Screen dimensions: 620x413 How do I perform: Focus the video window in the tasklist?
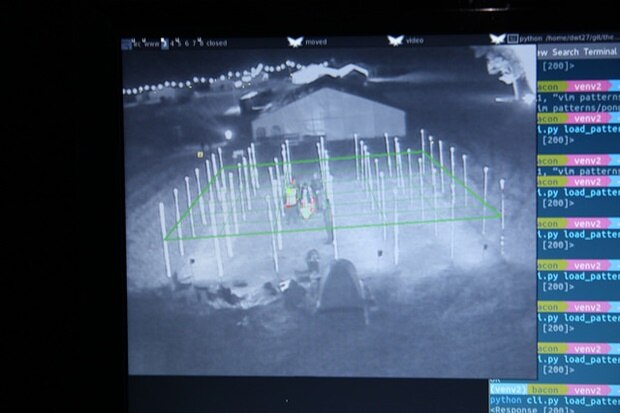click(414, 40)
